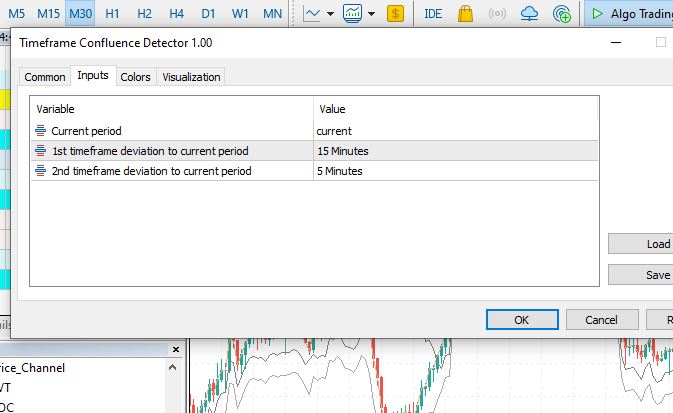Click the Load button
673x413 pixels.
coord(640,244)
